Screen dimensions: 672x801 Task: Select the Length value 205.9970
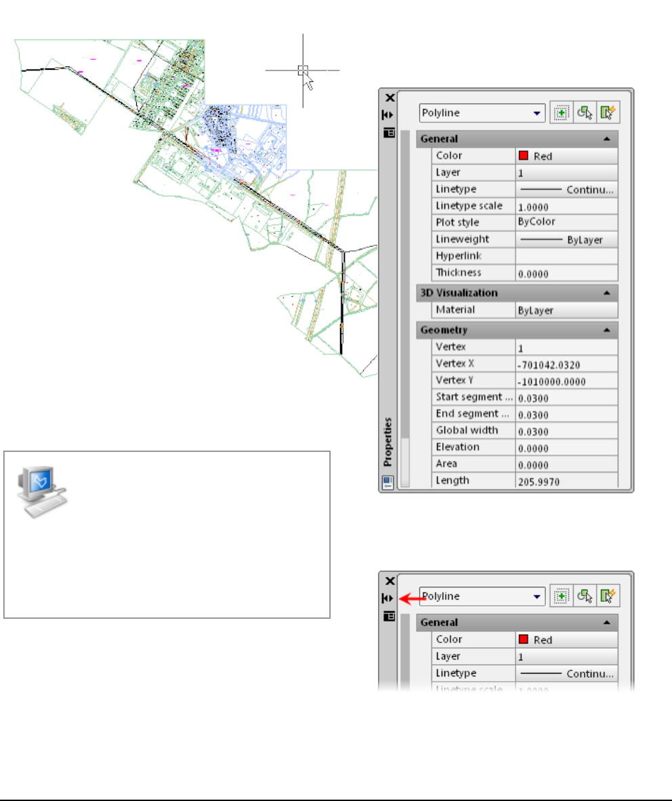click(x=566, y=481)
